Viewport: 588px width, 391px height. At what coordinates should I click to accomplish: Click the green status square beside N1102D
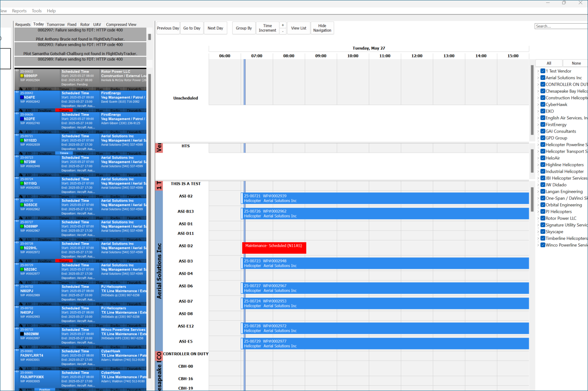[22, 140]
